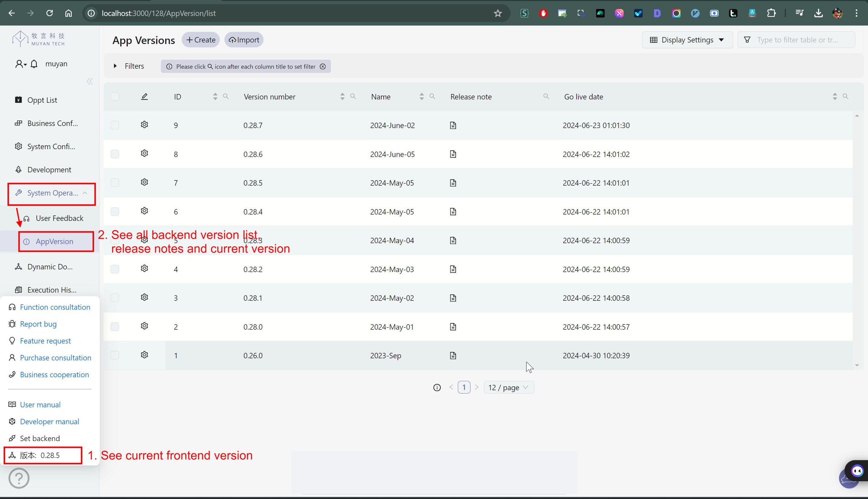The width and height of the screenshot is (868, 499).
Task: Dismiss the filter hint close icon
Action: (x=323, y=67)
